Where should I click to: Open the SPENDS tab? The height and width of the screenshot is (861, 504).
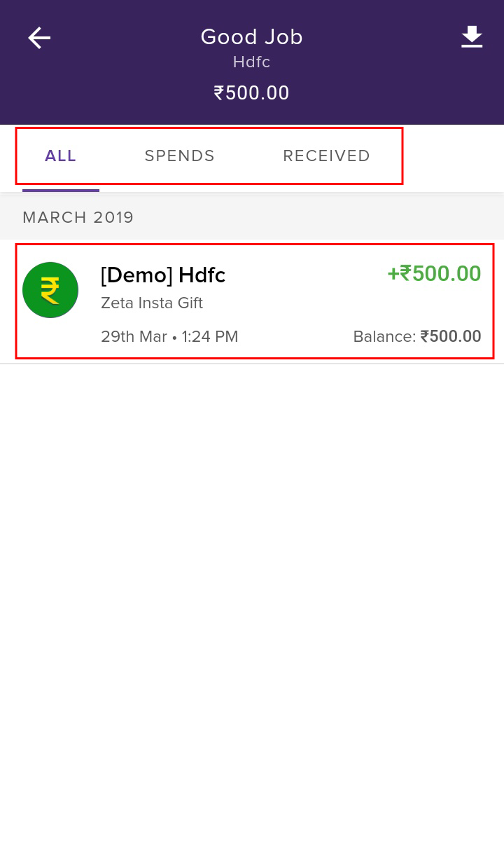coord(180,156)
